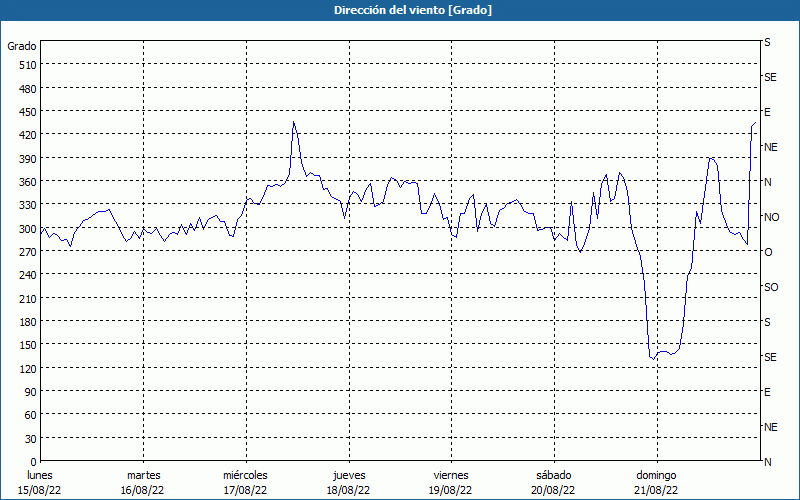Click the wind direction peak on miércoles
This screenshot has width=800, height=500.
pos(293,121)
